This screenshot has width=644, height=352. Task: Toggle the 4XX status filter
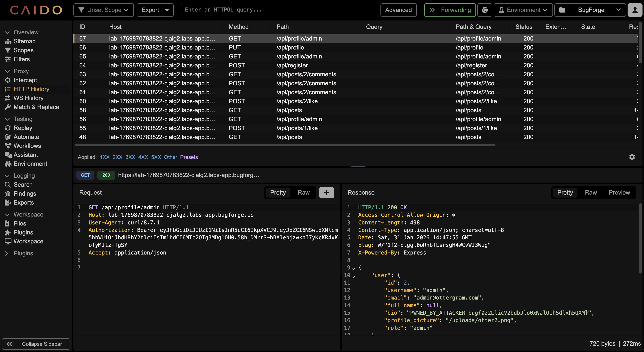143,157
